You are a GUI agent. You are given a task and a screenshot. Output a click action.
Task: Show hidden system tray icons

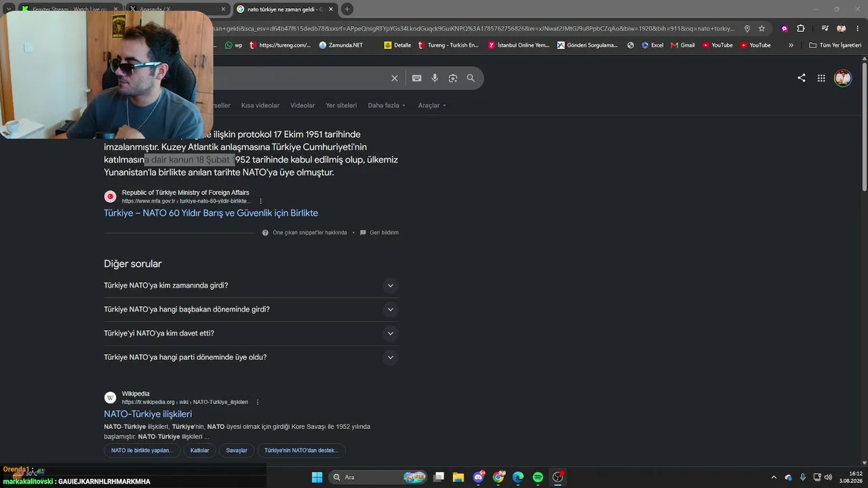pyautogui.click(x=774, y=477)
